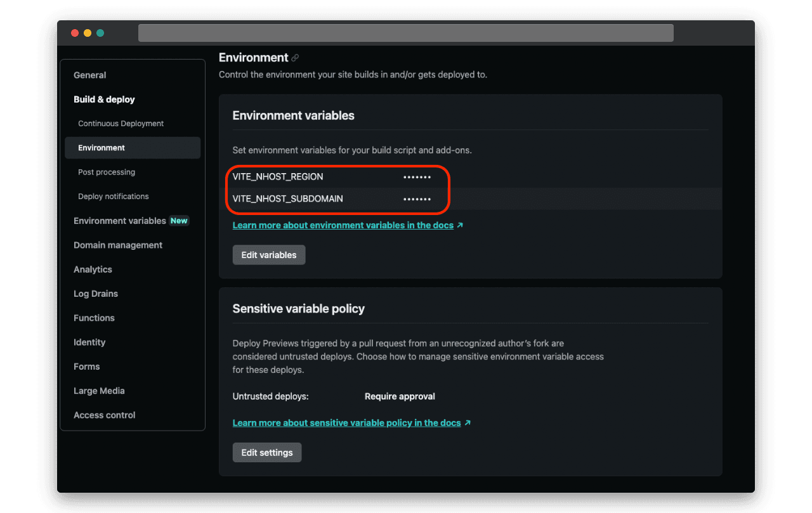Click the New badge beside Environment variables
Image resolution: width=812 pixels, height=513 pixels.
point(179,221)
